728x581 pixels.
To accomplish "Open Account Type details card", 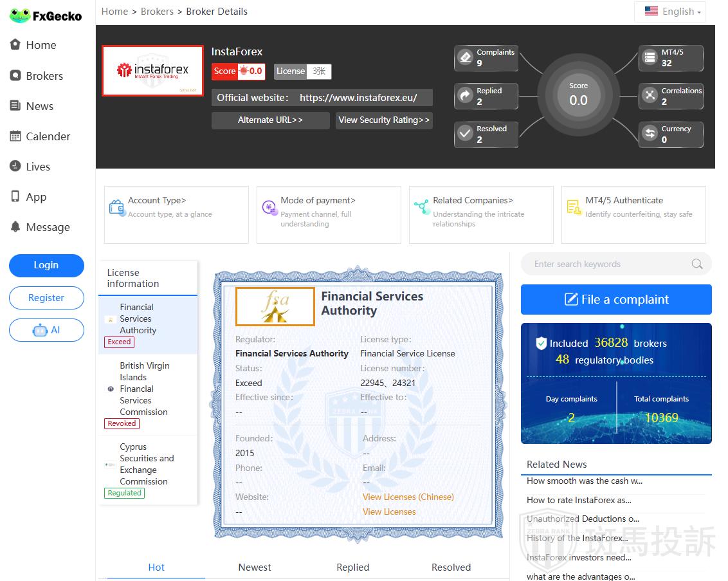I will click(x=176, y=215).
